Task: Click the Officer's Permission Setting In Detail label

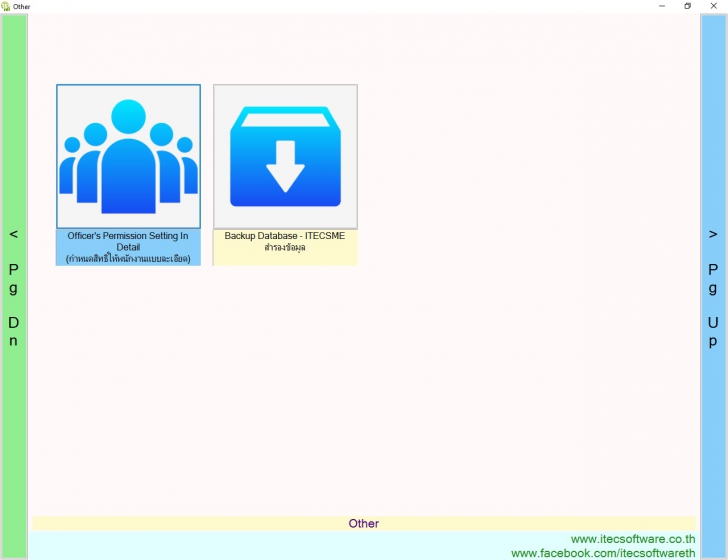Action: 128,247
